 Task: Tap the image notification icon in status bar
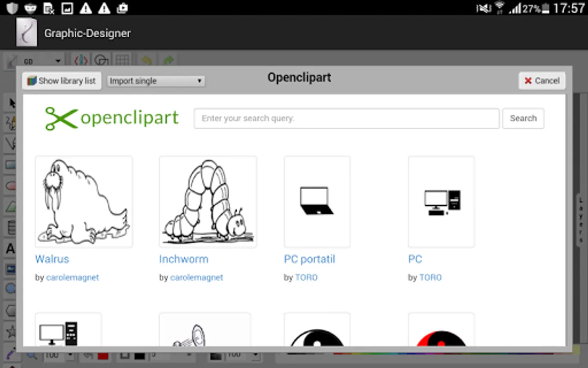tap(67, 8)
